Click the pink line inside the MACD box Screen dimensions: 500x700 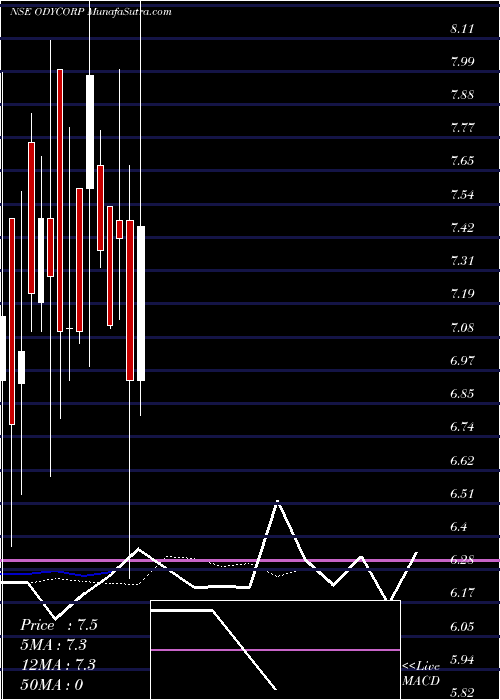tap(275, 650)
